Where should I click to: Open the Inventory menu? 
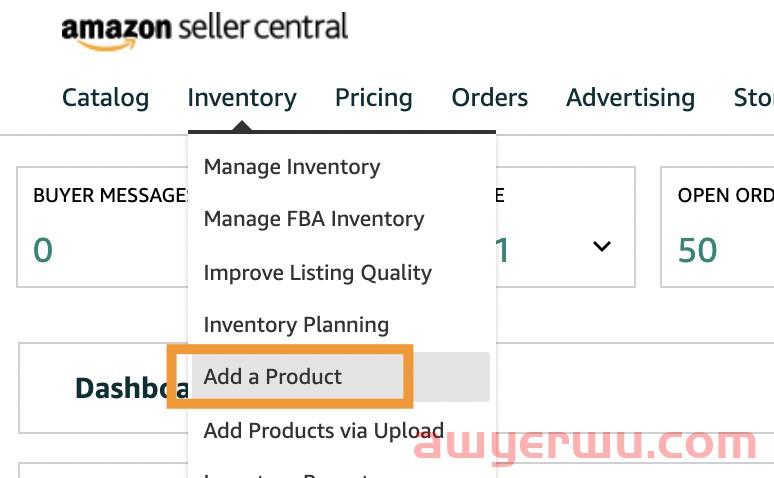click(x=242, y=98)
